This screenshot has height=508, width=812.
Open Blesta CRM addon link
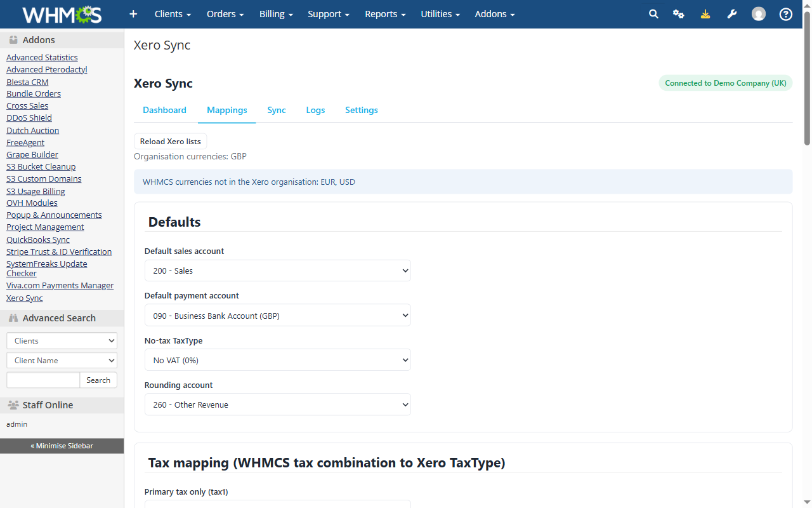(x=27, y=82)
